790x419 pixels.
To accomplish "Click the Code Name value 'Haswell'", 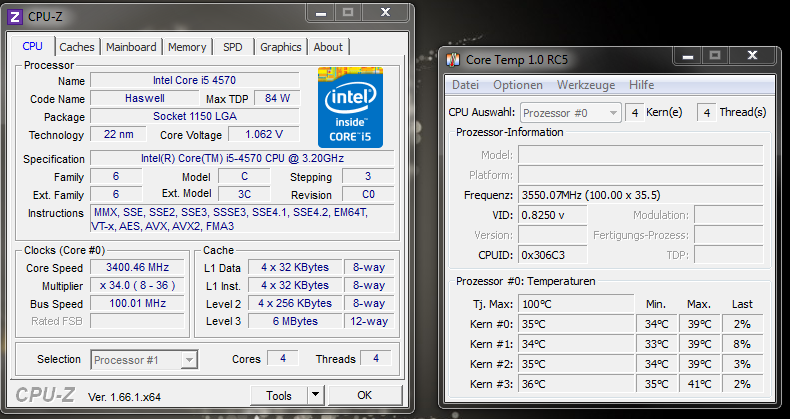I will (x=145, y=98).
